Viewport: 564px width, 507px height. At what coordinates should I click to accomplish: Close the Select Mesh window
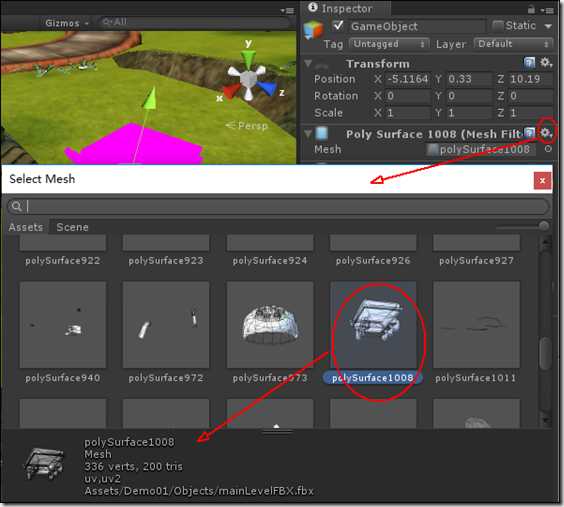pos(542,181)
